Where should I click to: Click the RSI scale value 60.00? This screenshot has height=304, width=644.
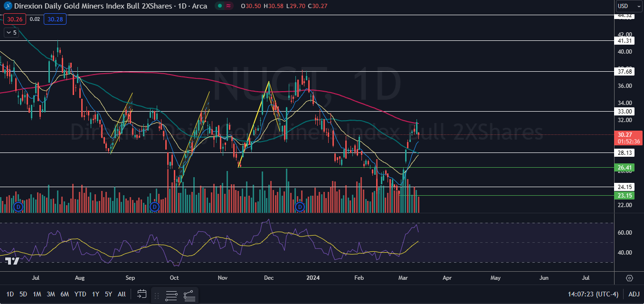(x=624, y=233)
